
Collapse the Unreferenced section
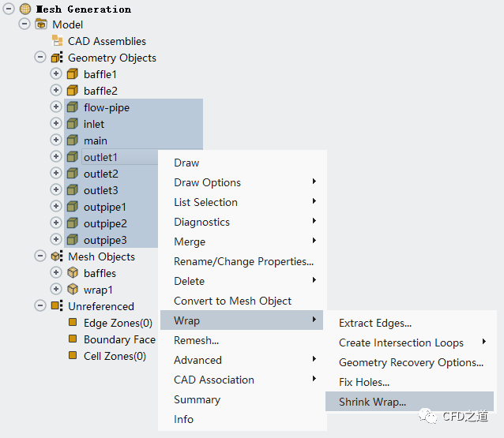40,306
